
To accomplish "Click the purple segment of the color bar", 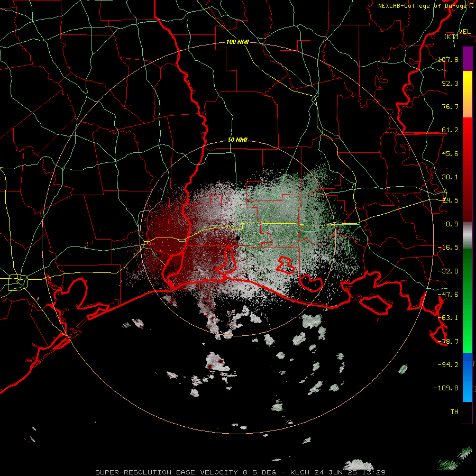I will 467,59.
